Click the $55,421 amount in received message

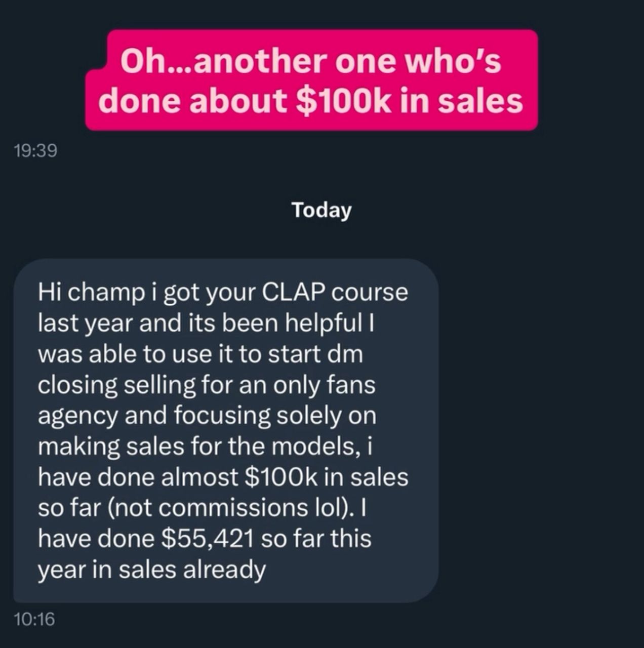207,538
